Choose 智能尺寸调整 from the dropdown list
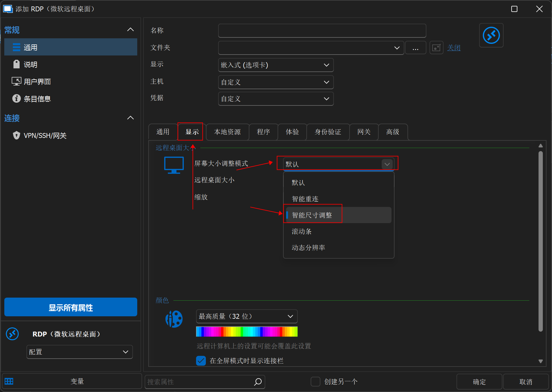 (x=312, y=215)
